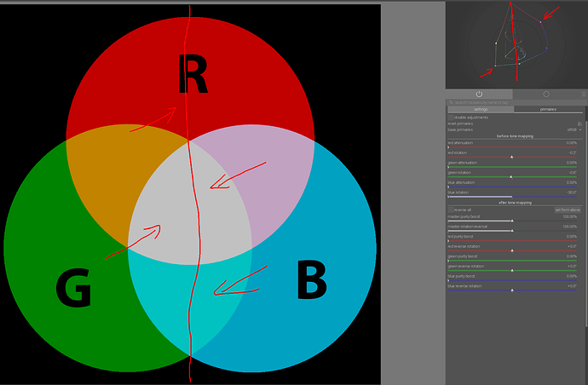Show active modules via power icon

[x=479, y=94]
